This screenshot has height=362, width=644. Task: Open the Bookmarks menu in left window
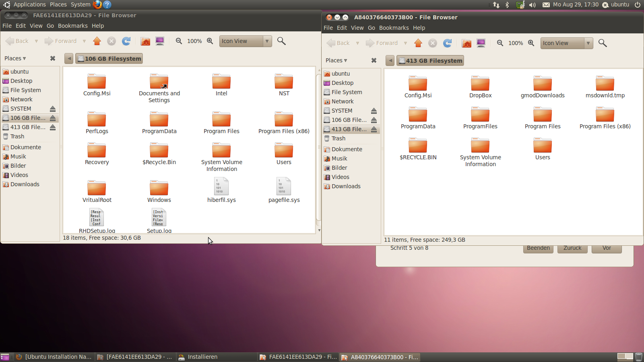click(x=72, y=26)
